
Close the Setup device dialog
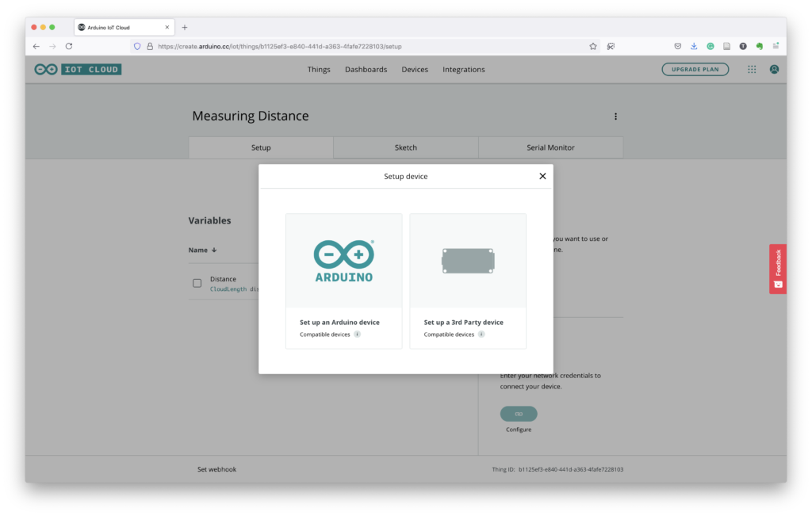click(x=542, y=176)
